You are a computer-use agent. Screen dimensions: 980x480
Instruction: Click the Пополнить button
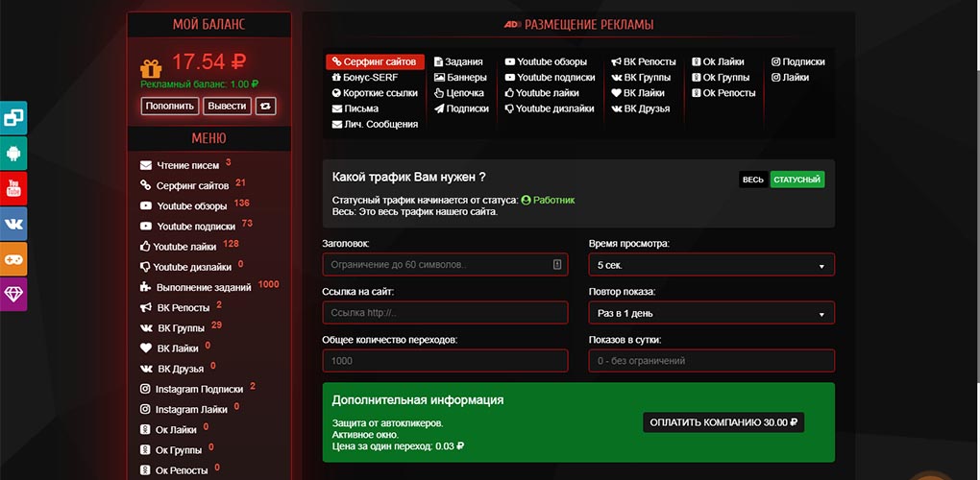point(170,107)
